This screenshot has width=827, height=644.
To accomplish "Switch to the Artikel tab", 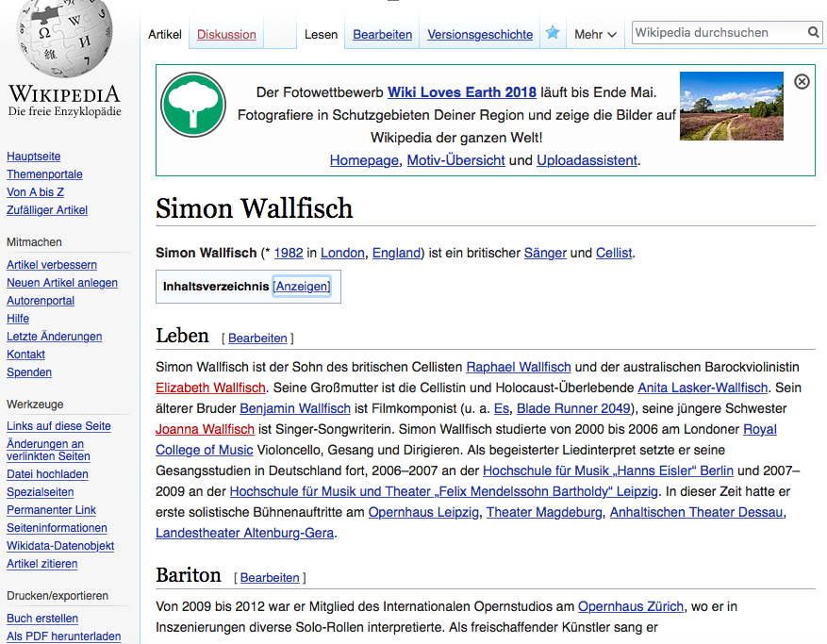I will coord(165,34).
